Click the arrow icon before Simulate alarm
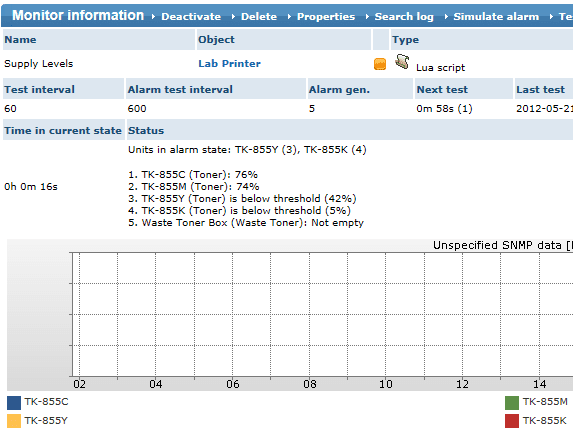Image resolution: width=573 pixels, height=439 pixels. point(446,16)
